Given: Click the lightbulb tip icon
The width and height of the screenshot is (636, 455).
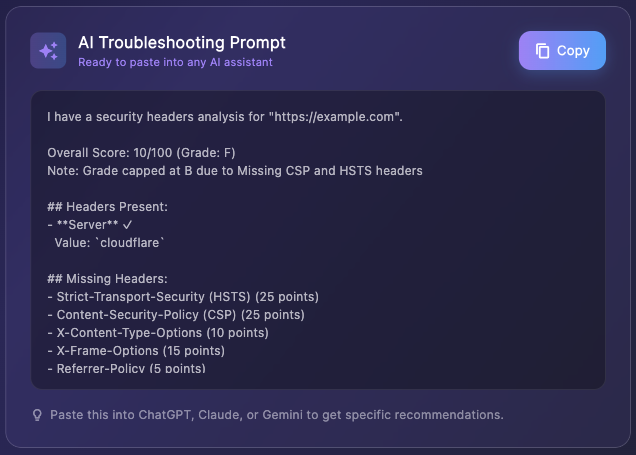Looking at the screenshot, I should pyautogui.click(x=38, y=414).
